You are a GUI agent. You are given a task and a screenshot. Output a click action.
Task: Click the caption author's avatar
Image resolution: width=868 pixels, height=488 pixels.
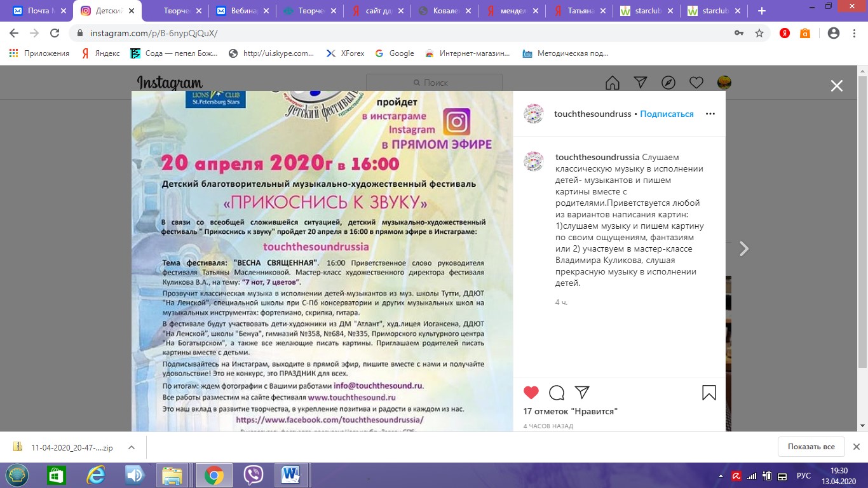coord(534,161)
